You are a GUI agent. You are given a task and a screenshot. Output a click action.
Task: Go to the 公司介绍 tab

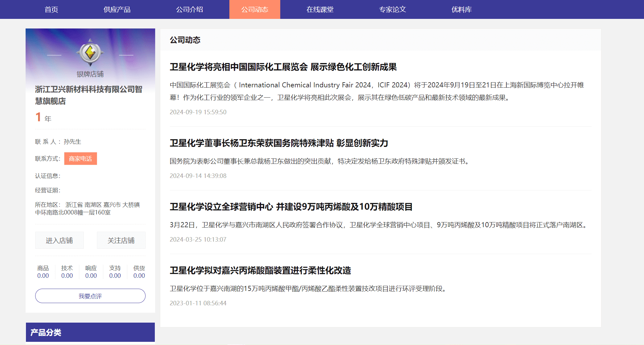tap(189, 10)
